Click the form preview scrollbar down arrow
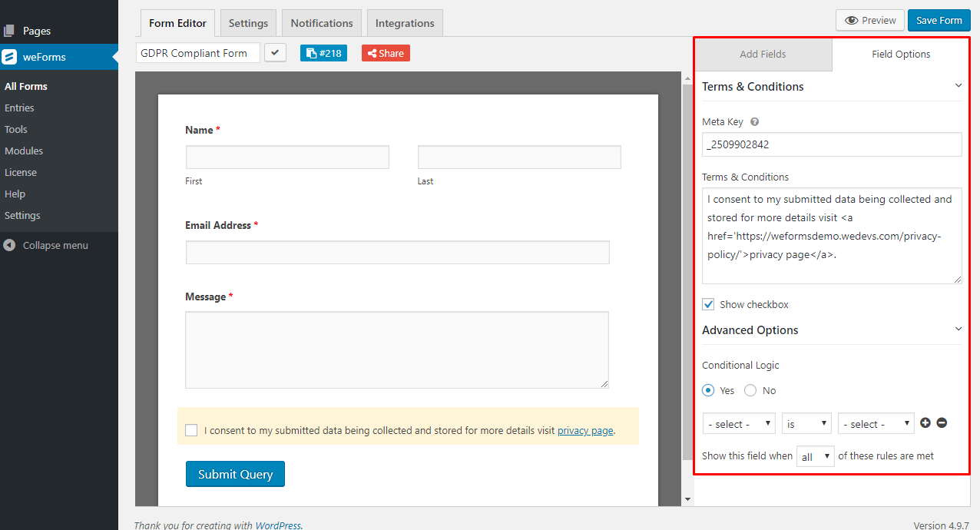The width and height of the screenshot is (980, 530). (x=687, y=499)
